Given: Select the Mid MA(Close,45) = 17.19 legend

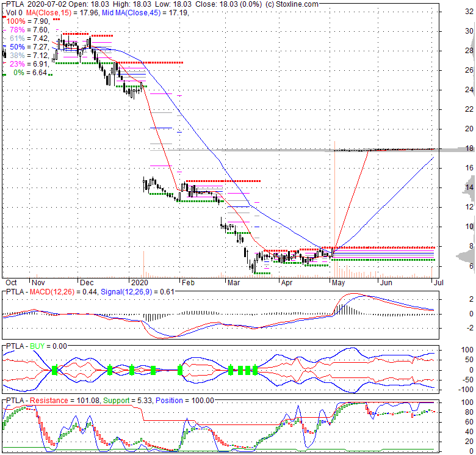Looking at the screenshot, I should click(145, 13).
